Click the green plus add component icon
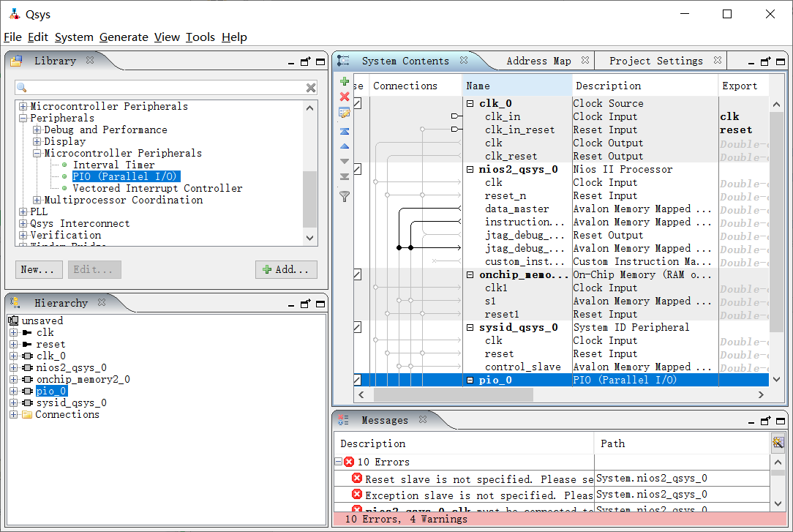This screenshot has width=793, height=532. (345, 82)
